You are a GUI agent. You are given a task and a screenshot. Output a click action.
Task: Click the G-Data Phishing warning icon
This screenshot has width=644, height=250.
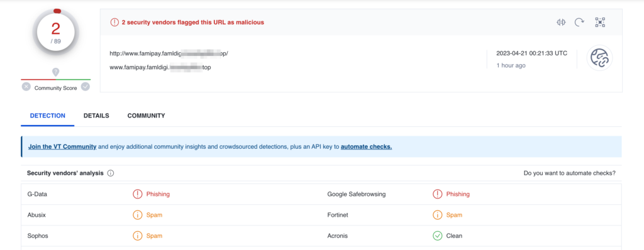point(137,194)
